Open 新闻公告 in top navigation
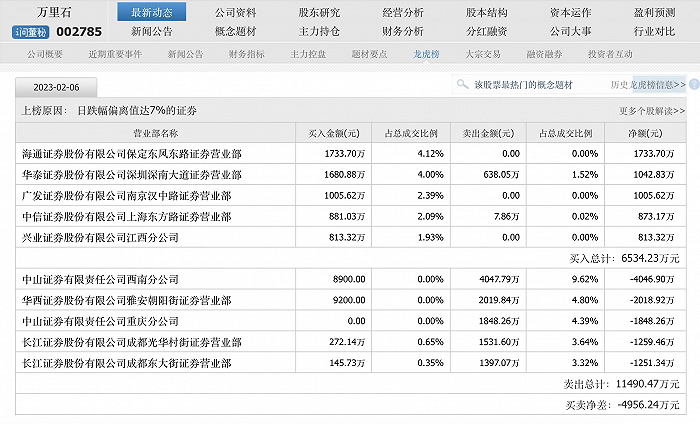700x424 pixels. coord(152,31)
